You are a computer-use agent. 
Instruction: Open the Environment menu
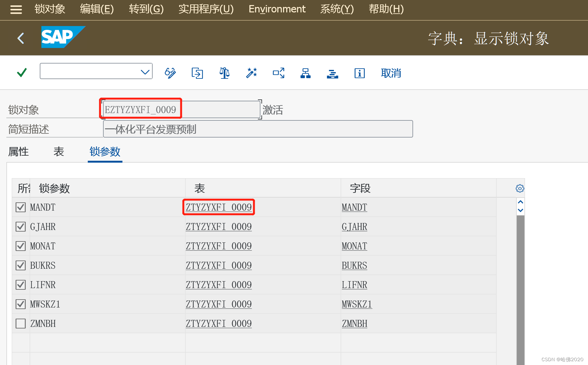[276, 9]
